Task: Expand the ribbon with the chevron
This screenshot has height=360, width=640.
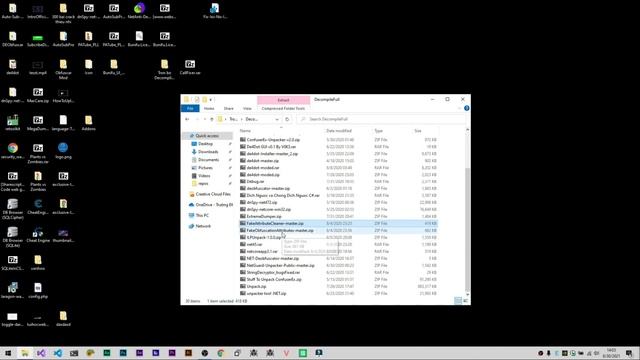Action: [459, 108]
